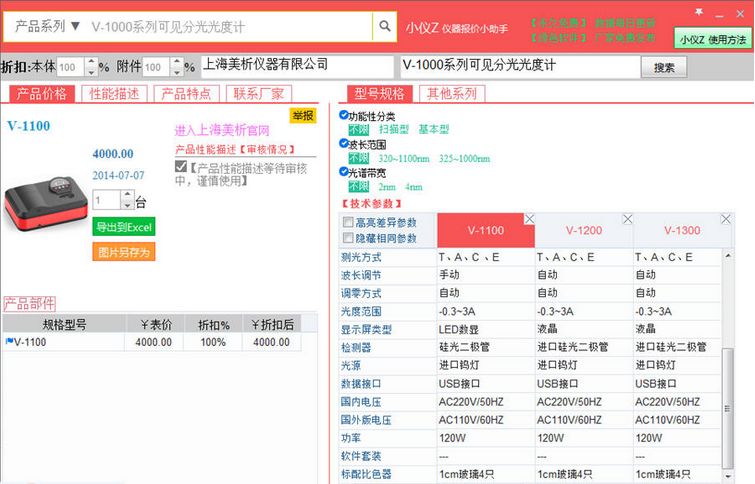Open the 产品系列 dropdown

(x=48, y=26)
